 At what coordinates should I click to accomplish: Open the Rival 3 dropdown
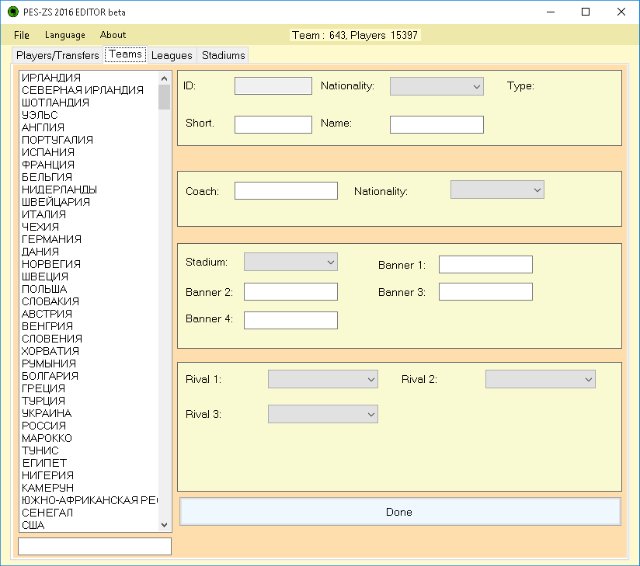tap(323, 414)
